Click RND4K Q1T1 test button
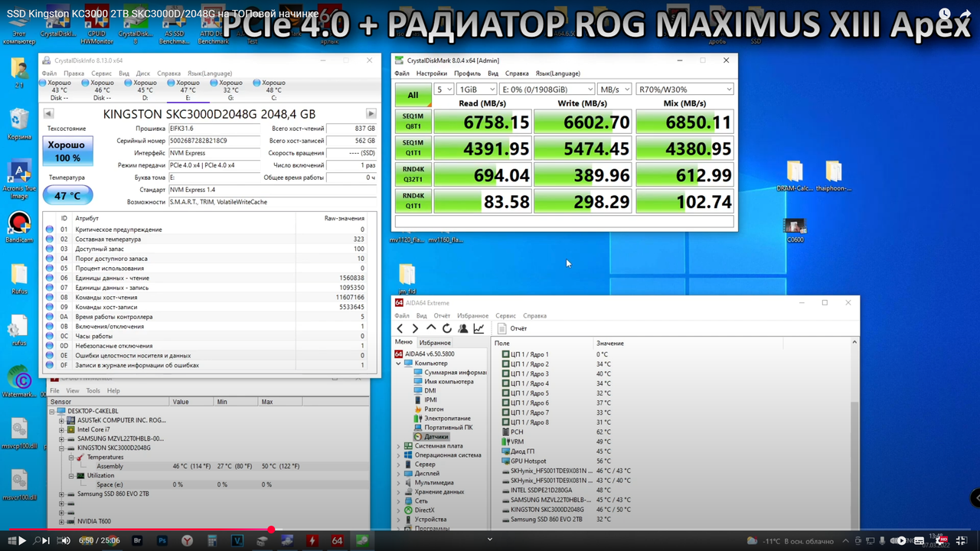The width and height of the screenshot is (980, 551). click(413, 201)
